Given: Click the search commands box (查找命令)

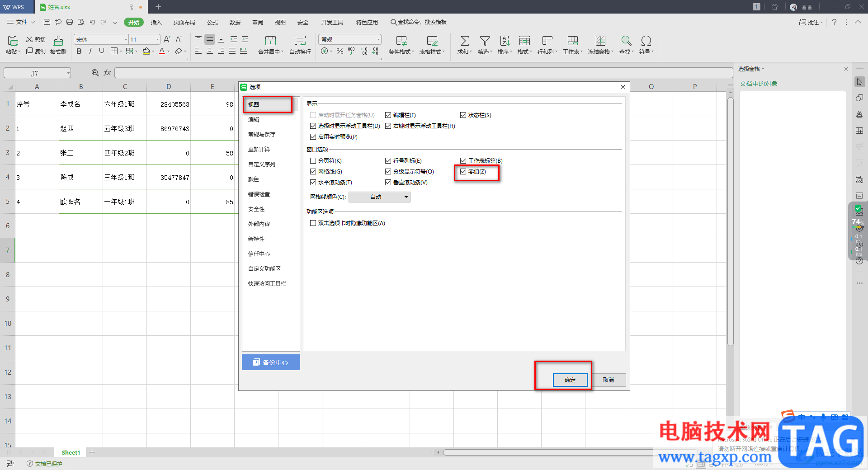Looking at the screenshot, I should (x=419, y=22).
